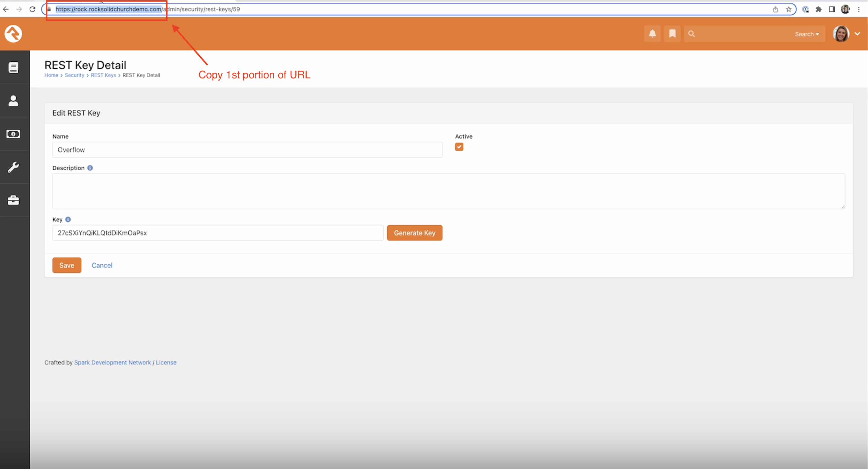Expand the user profile chevron menu
This screenshot has height=469, width=868.
pyautogui.click(x=857, y=34)
